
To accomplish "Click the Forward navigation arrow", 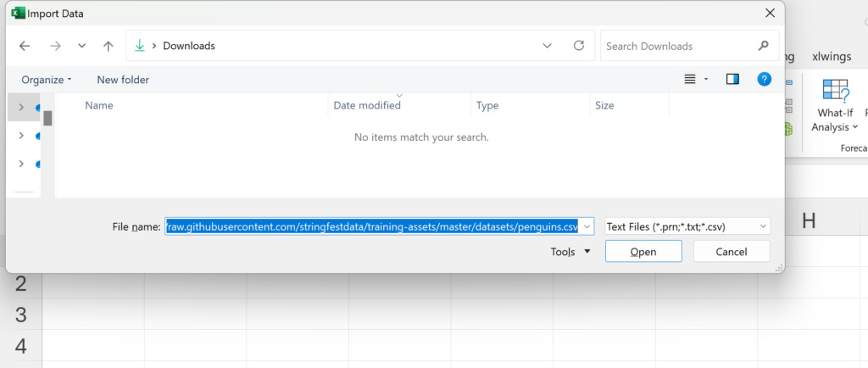I will 54,46.
